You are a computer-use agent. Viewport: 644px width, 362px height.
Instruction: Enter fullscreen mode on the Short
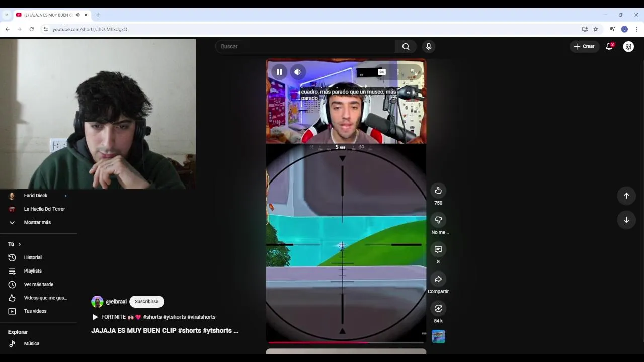[414, 72]
